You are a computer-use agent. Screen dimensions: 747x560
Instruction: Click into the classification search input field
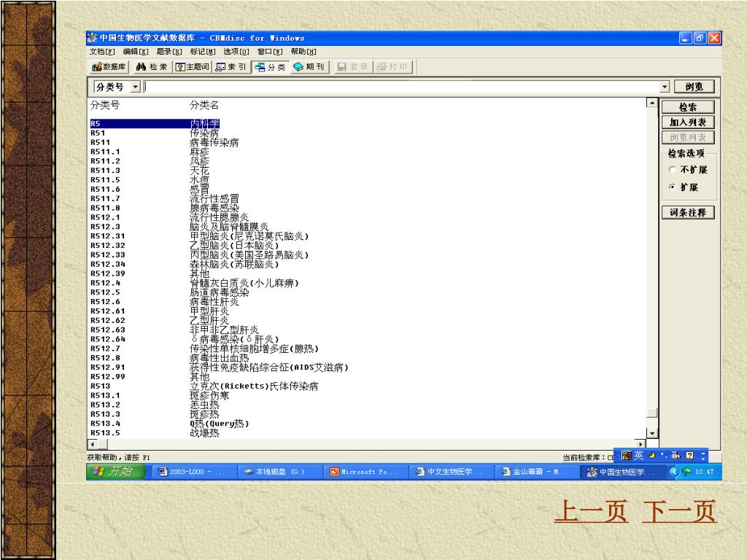(x=402, y=87)
